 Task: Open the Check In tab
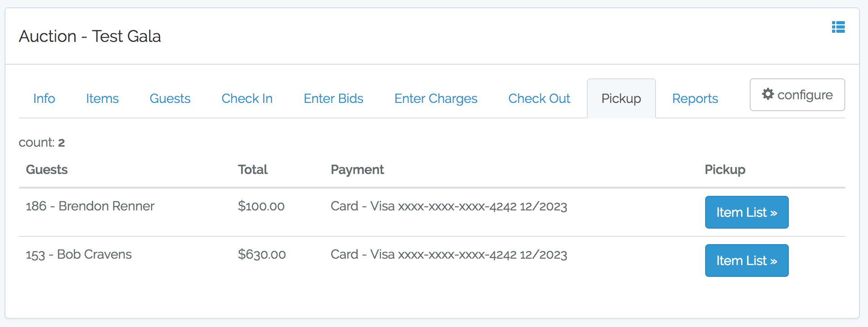(x=247, y=98)
